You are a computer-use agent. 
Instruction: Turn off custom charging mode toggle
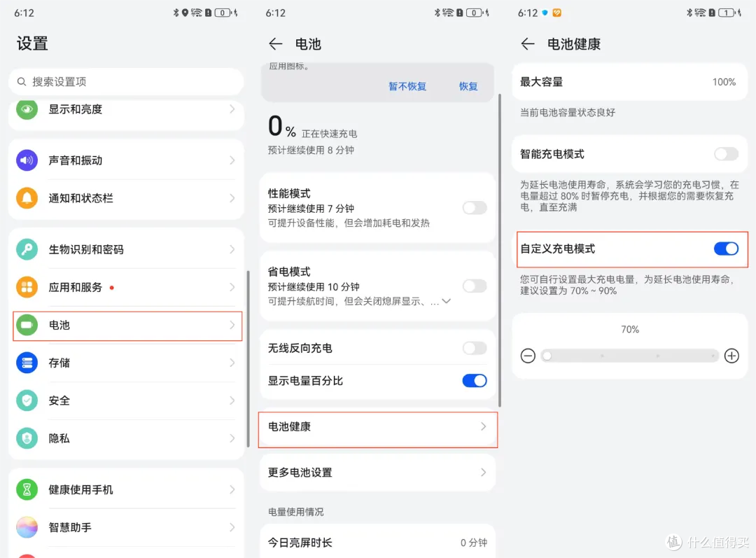[x=726, y=249]
